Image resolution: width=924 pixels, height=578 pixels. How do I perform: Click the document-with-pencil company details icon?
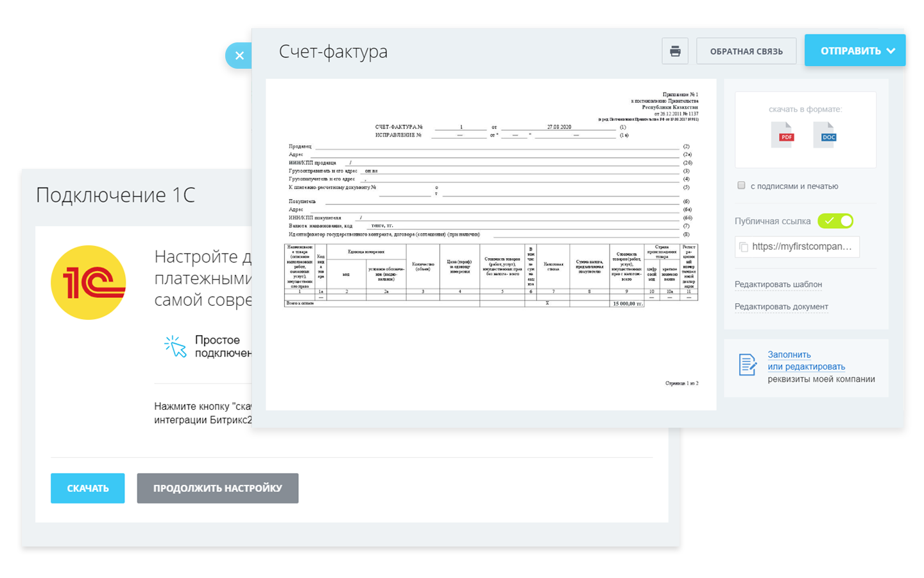[747, 365]
